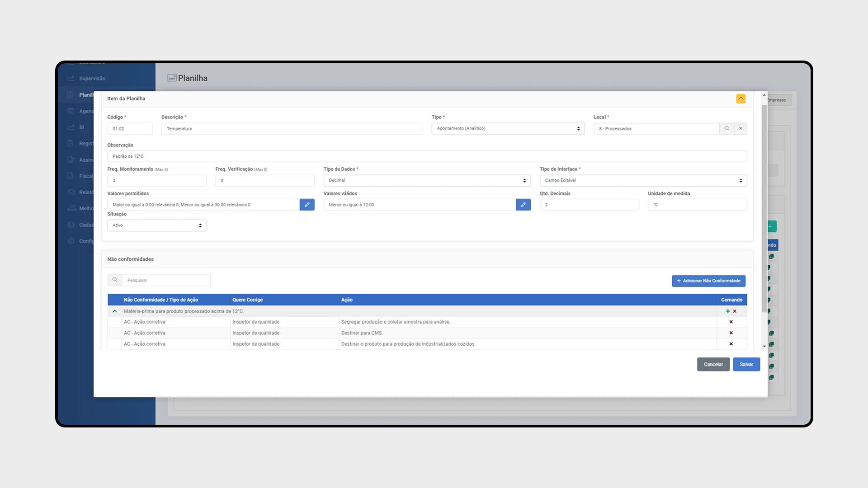The height and width of the screenshot is (488, 868).
Task: Add action to Matéria-prima non-conformity with plus icon
Action: 728,311
